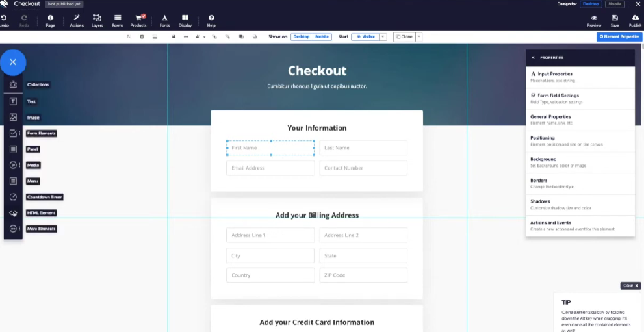Add an Image element from sidebar
Screen dimensions: 644x332
[x=13, y=118]
